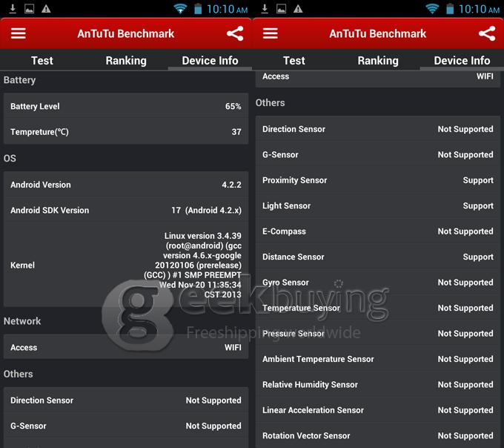Tap the AnTuTu Benchmark title in left screen
This screenshot has height=448, width=504.
click(x=126, y=33)
